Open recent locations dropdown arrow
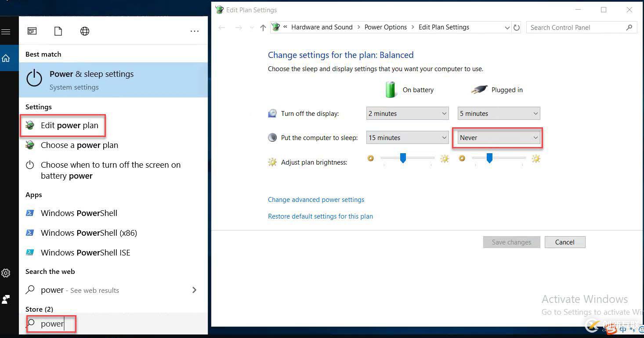Viewport: 644px width, 338px height. 252,28
